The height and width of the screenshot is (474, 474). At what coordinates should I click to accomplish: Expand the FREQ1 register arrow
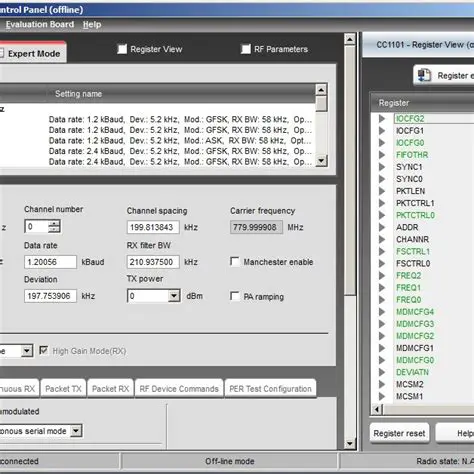click(x=382, y=288)
